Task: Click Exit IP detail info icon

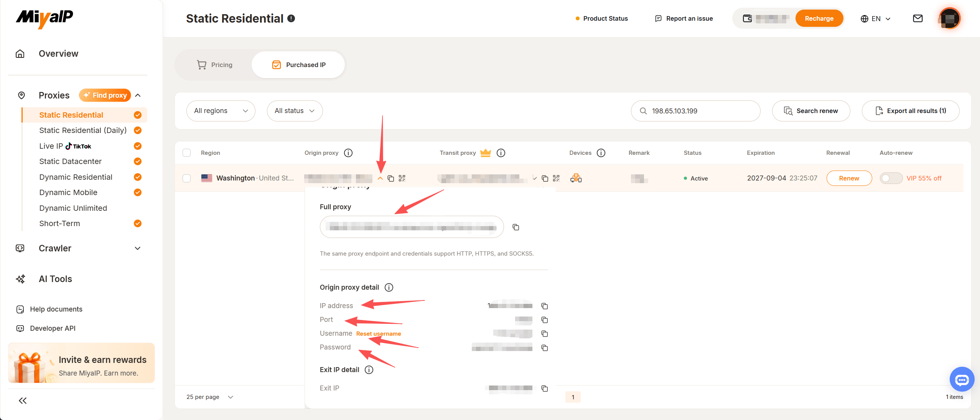Action: click(369, 370)
